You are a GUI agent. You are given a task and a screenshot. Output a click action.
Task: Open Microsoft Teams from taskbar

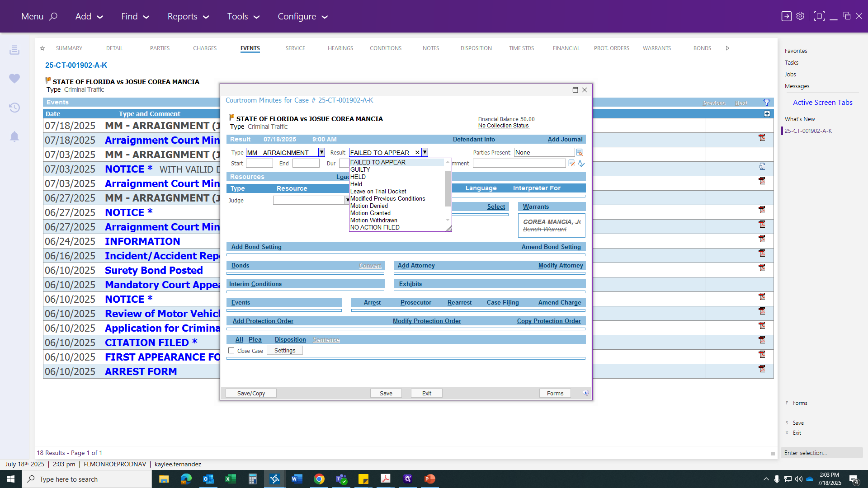[x=341, y=479]
